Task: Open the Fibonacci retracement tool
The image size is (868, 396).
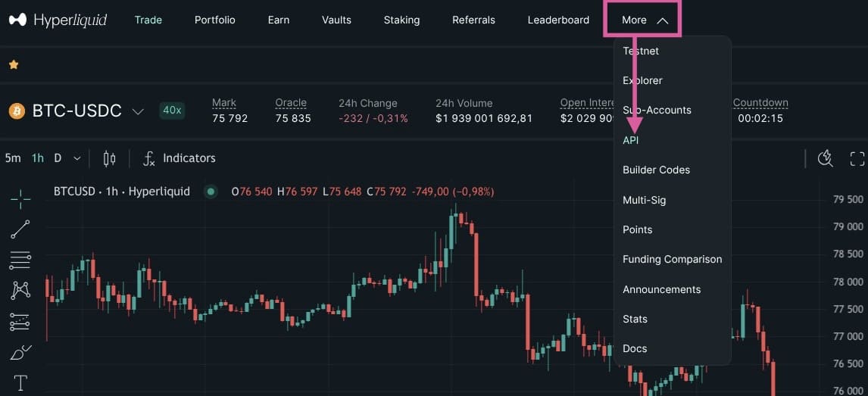Action: coord(20,260)
